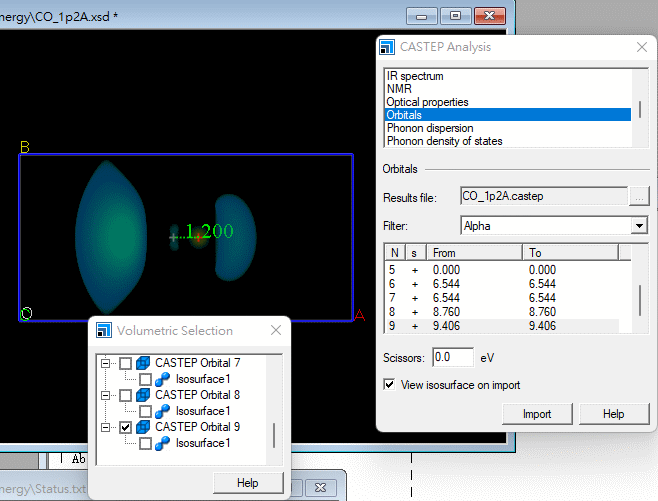The image size is (658, 501).
Task: Click the Isosurface1 icon under Orbital 9
Action: tap(162, 443)
